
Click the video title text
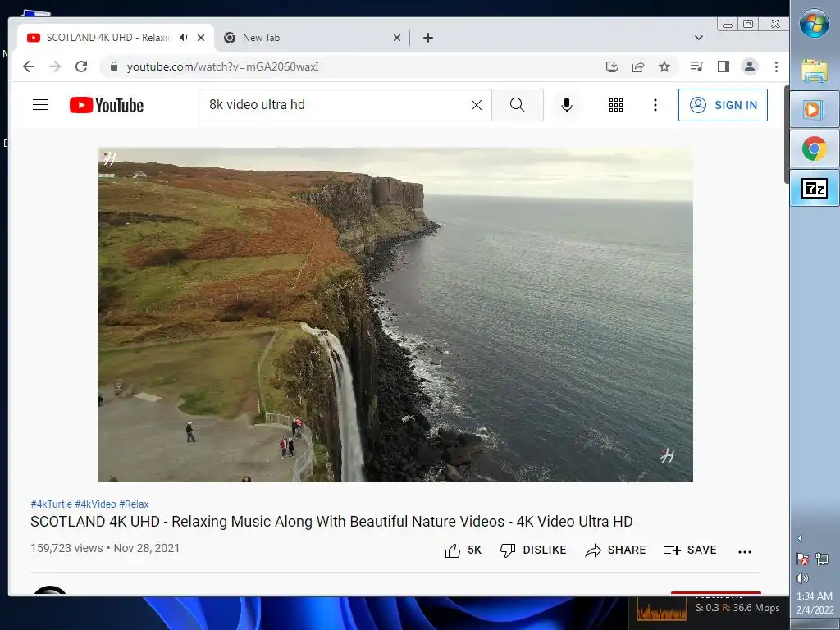point(331,521)
